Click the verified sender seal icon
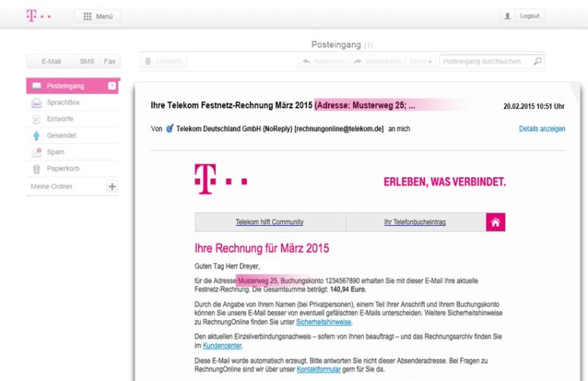Image resolution: width=588 pixels, height=381 pixels. (170, 129)
